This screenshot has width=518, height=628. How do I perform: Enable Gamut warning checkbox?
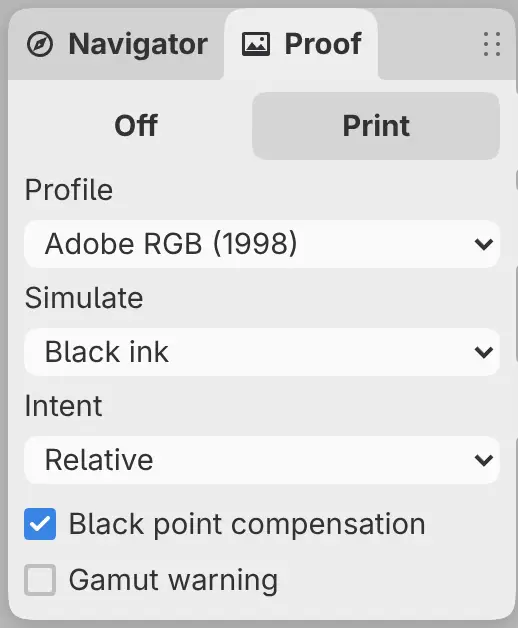[x=40, y=580]
